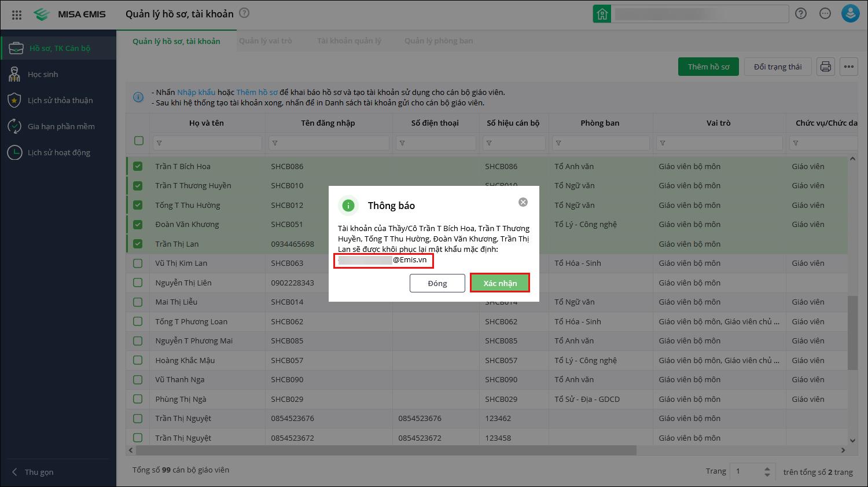Switch to Tài khoản quản lý tab
Image resolution: width=868 pixels, height=487 pixels.
349,41
